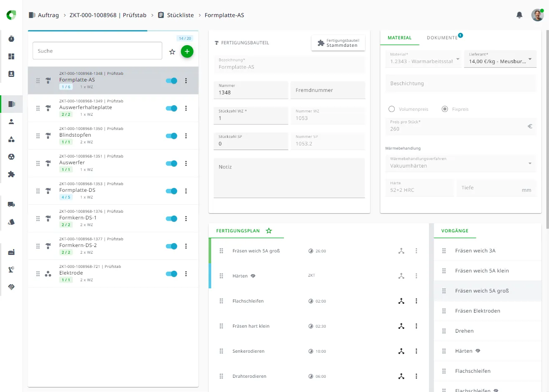Select the Fixpreis radio button

click(x=445, y=109)
